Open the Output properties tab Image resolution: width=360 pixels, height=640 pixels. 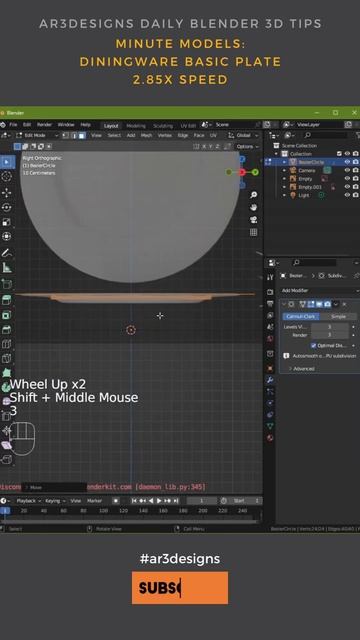[x=270, y=304]
